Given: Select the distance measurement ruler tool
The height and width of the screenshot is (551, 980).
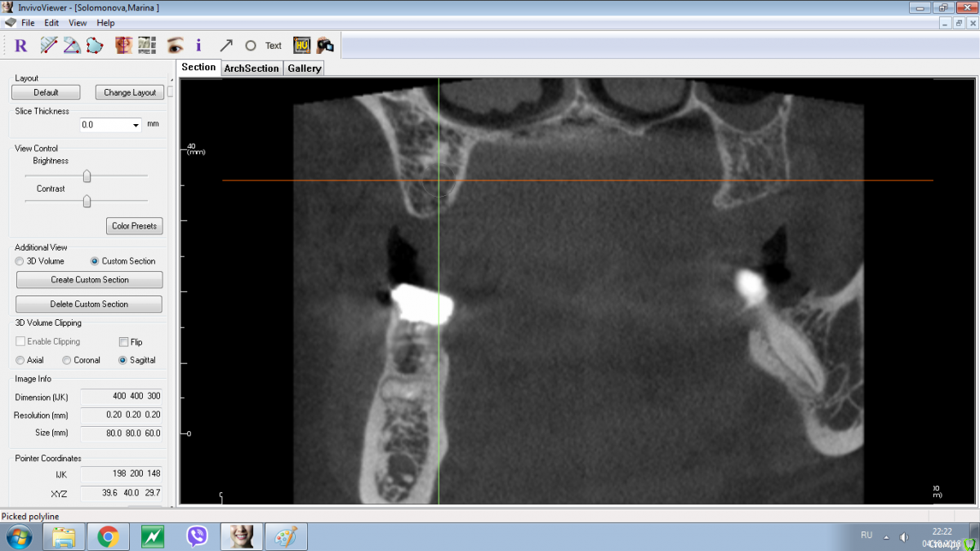Looking at the screenshot, I should click(49, 46).
